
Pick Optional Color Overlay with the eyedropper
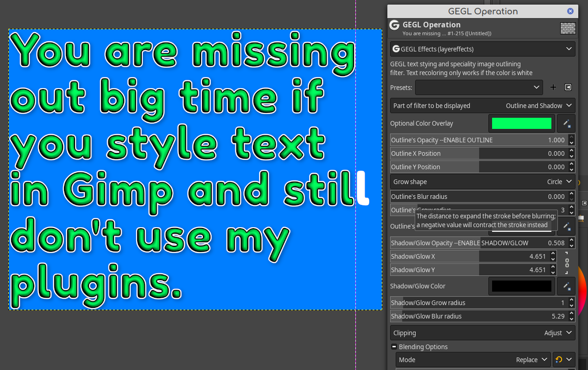click(566, 123)
